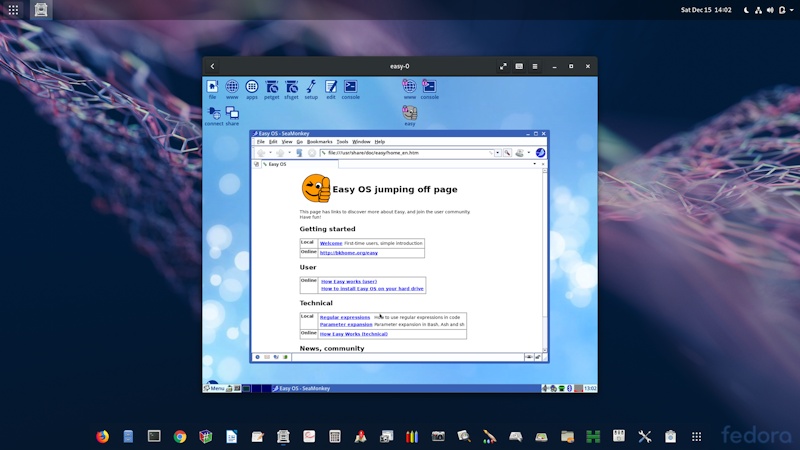
Task: Click the SeaMonkey URL address field
Action: [407, 153]
